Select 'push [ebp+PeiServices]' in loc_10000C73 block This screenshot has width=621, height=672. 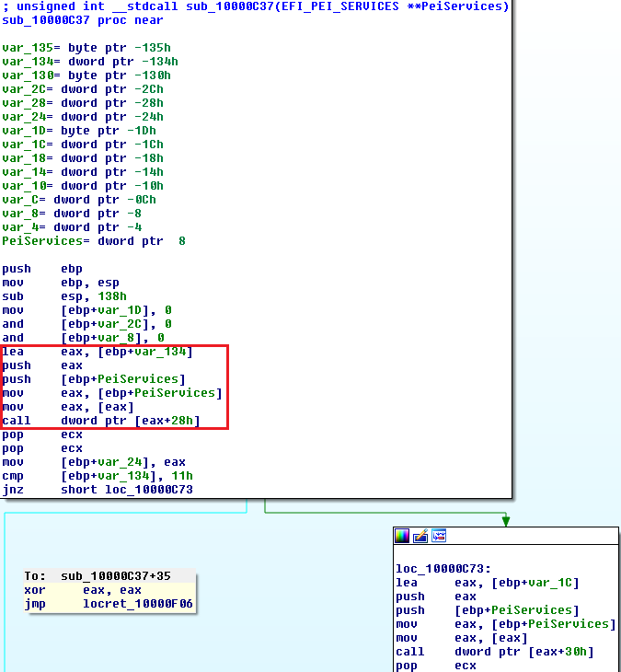488,610
